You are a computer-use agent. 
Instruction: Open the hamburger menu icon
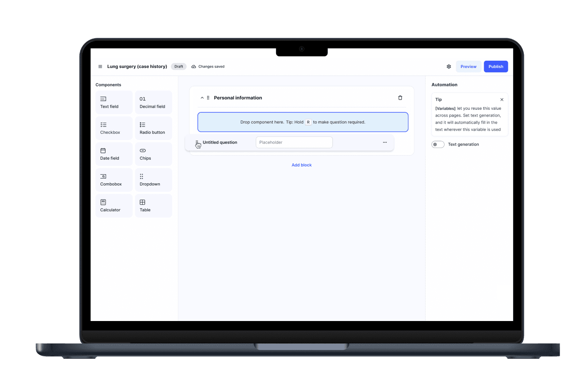click(x=100, y=67)
